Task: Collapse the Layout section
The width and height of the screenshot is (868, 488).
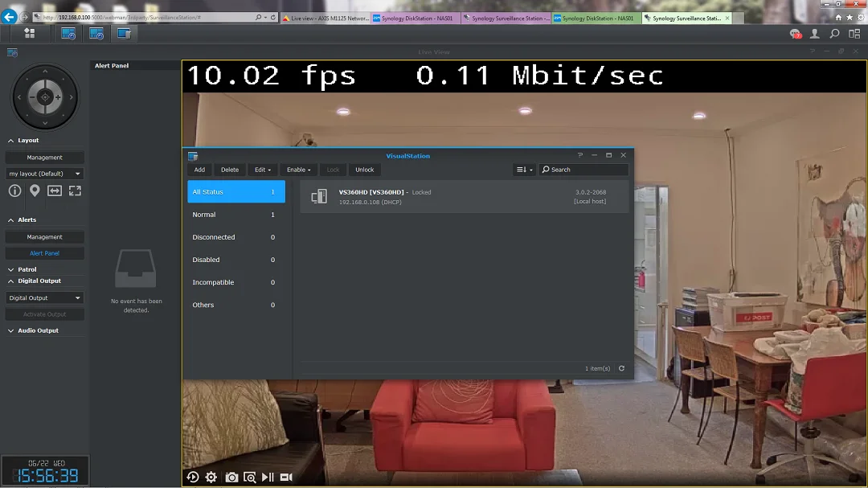Action: (x=11, y=141)
